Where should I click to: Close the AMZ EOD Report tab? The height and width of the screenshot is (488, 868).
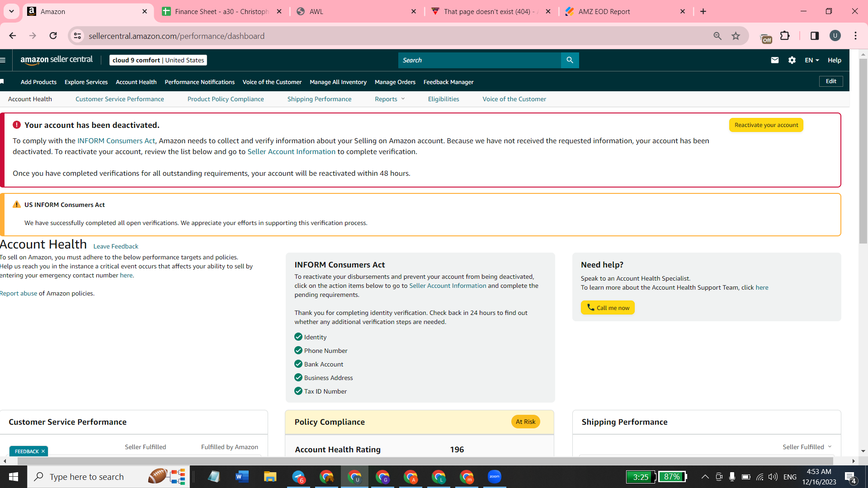(683, 11)
